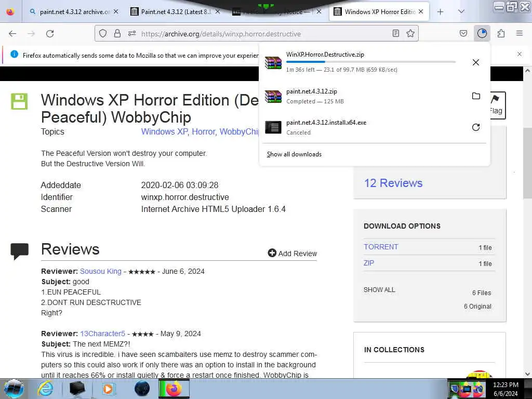Open the Windows Start menu
The height and width of the screenshot is (399, 532).
click(x=14, y=389)
